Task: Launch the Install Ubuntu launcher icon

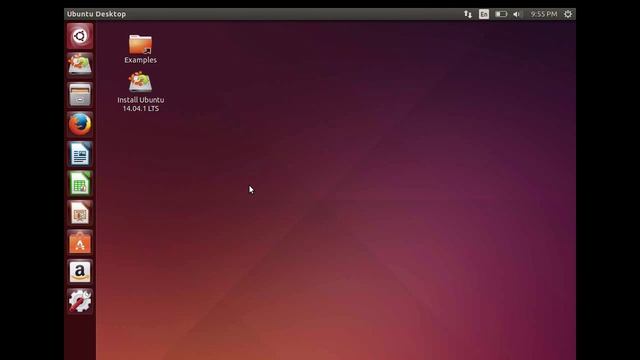Action: click(80, 65)
